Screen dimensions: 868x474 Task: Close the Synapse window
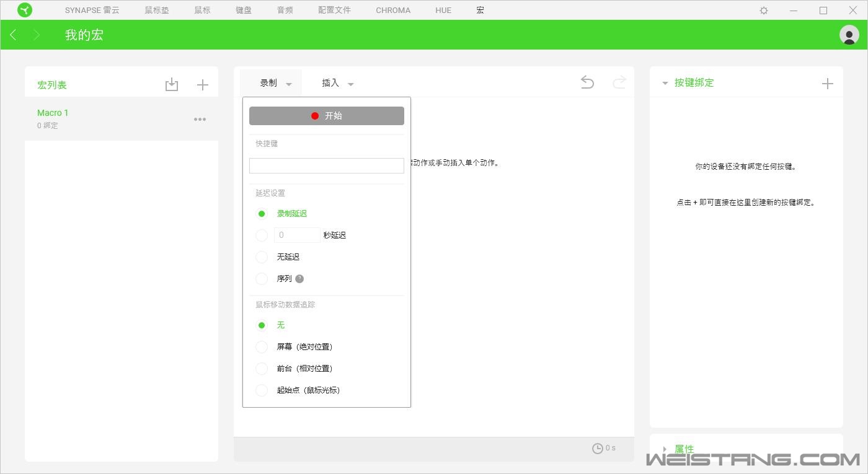(853, 11)
